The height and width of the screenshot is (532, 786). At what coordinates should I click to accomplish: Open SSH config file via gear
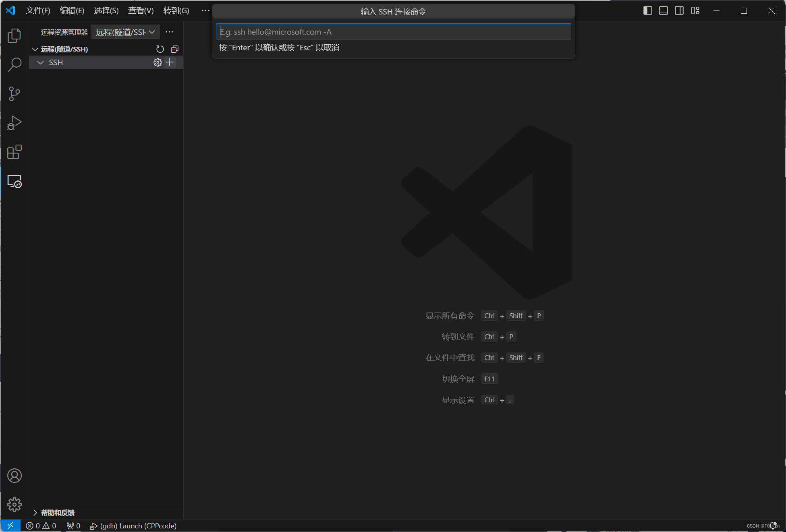[x=158, y=62]
